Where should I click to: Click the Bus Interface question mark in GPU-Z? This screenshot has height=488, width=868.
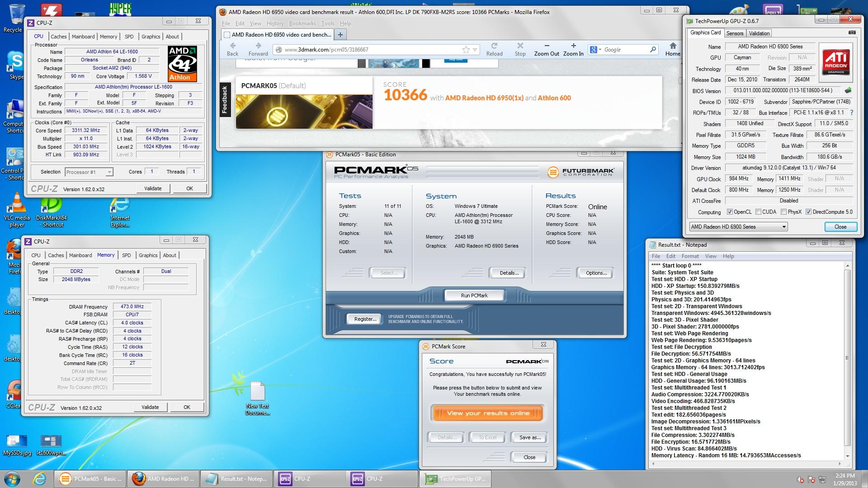pyautogui.click(x=852, y=113)
